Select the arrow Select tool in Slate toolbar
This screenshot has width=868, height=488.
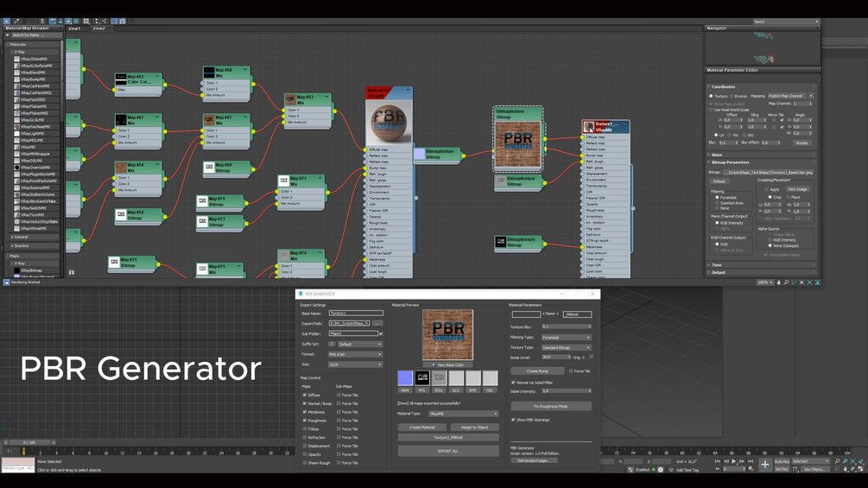tap(7, 21)
